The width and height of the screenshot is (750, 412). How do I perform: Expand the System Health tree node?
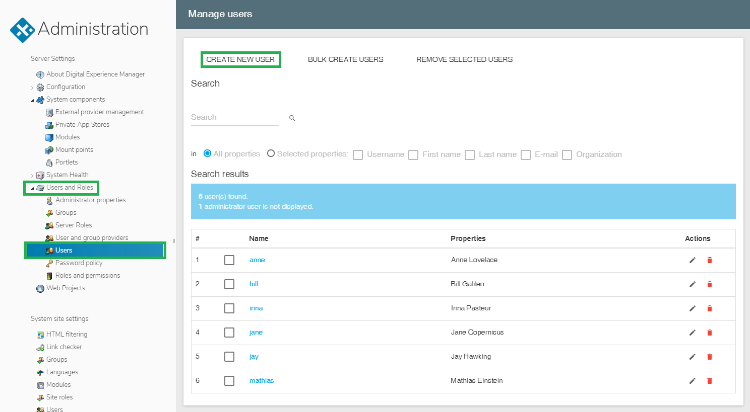pos(32,176)
